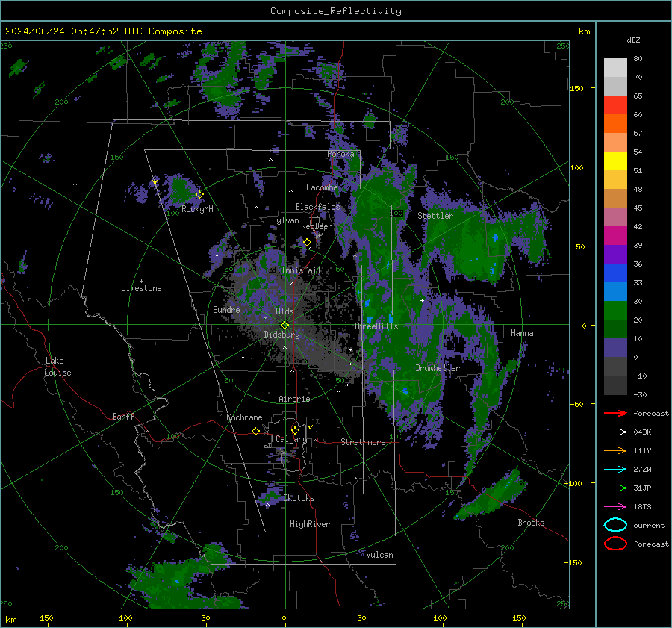Screen dimensions: 672x628
Task: Click the ThreeHills label
Action: click(376, 326)
